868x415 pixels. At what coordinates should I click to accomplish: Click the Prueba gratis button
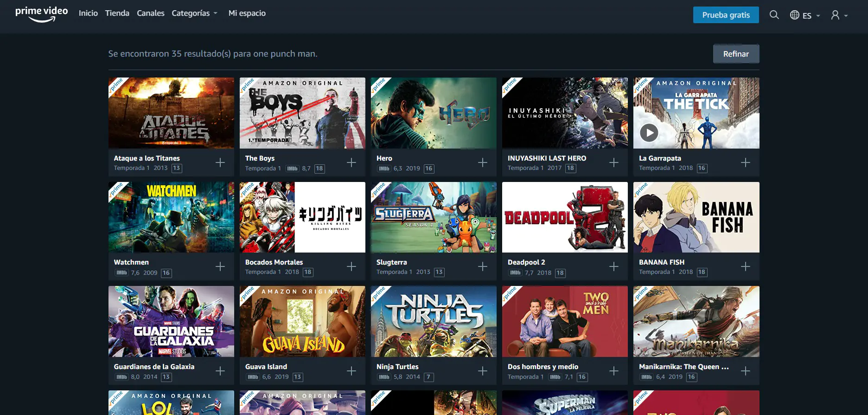(x=726, y=15)
